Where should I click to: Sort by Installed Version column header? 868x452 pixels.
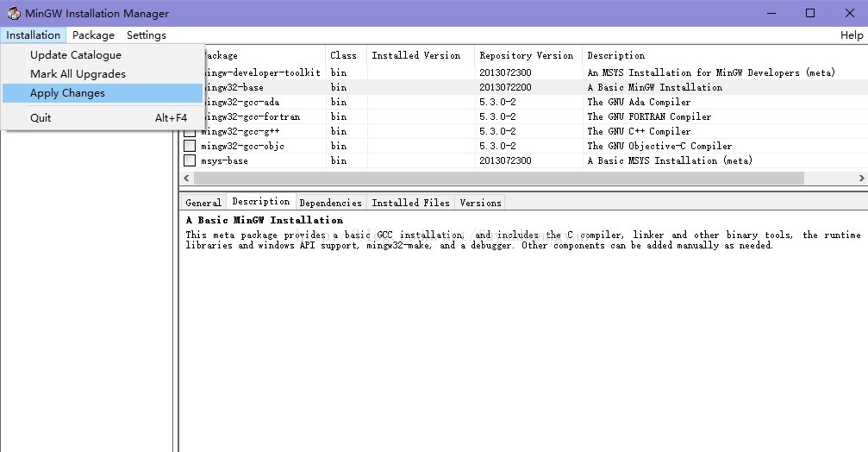(420, 55)
